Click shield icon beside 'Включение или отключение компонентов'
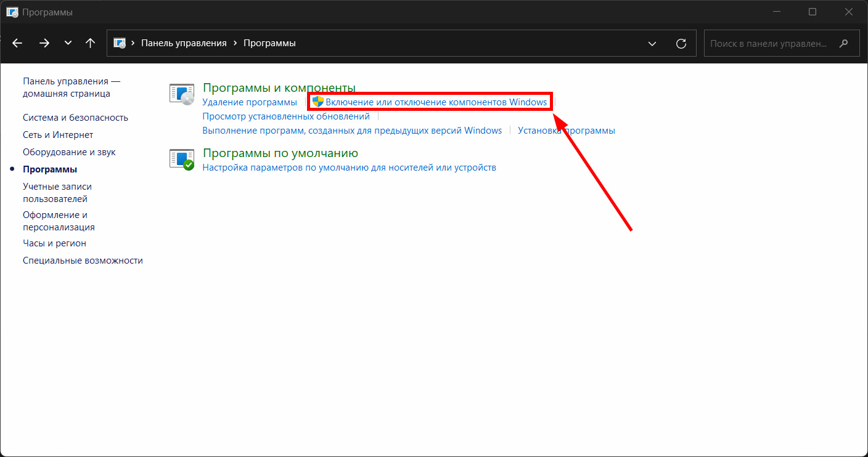This screenshot has height=457, width=868. click(317, 102)
